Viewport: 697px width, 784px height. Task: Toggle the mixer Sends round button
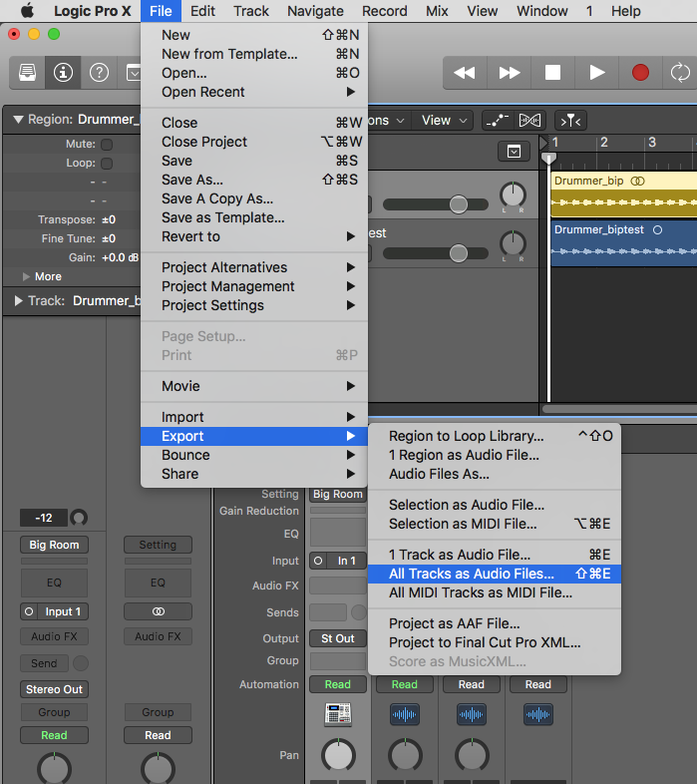click(359, 612)
